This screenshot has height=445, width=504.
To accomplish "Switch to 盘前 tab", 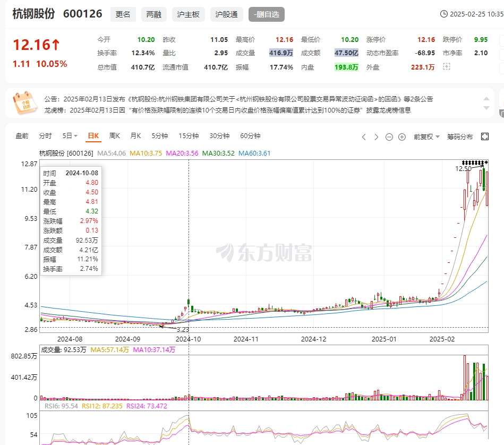I will pyautogui.click(x=22, y=136).
